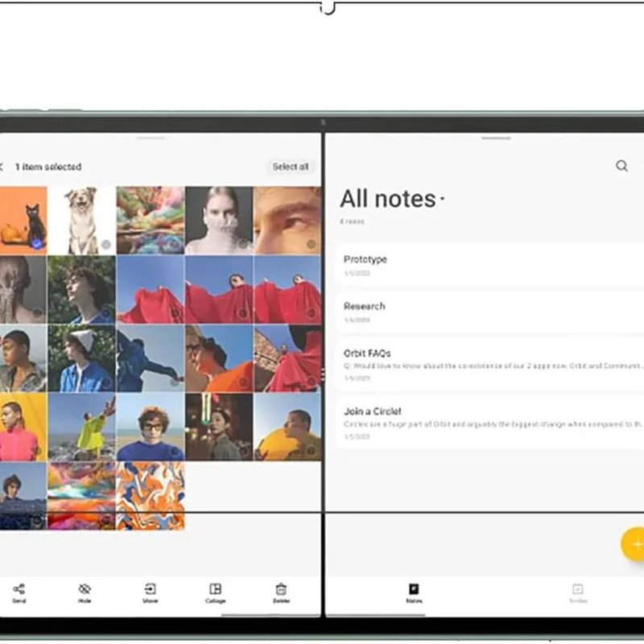Select the woman's white portrait photo checkbox
Screen dimensions: 644x644
pyautogui.click(x=242, y=244)
